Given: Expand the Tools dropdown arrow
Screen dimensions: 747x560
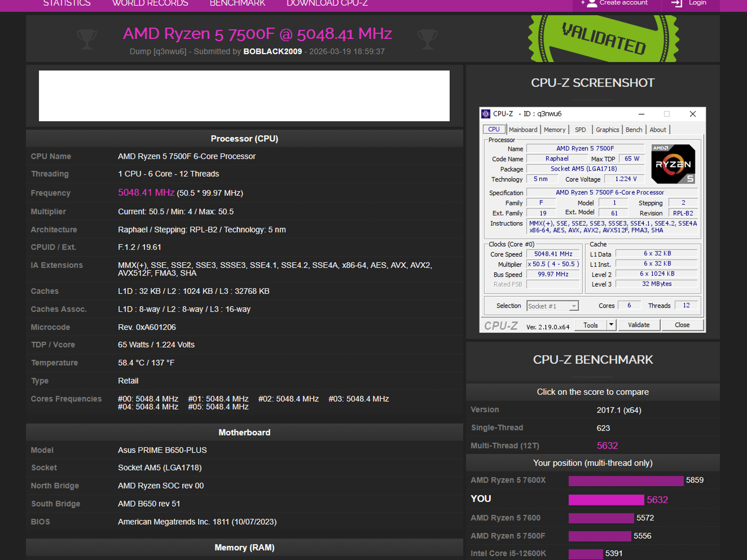Looking at the screenshot, I should pos(611,325).
